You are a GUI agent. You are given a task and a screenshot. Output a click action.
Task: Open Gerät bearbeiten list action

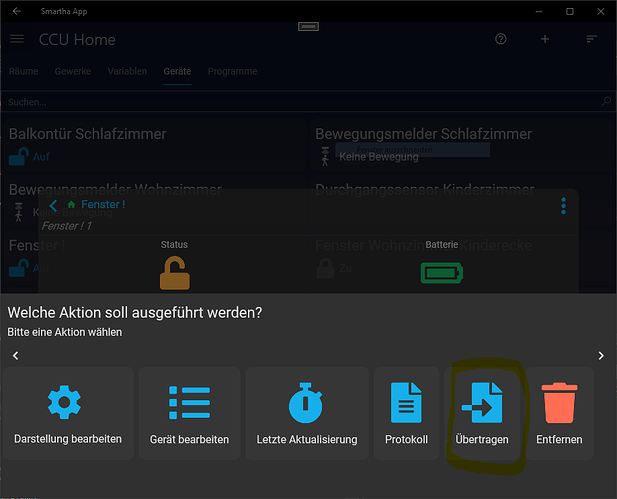pyautogui.click(x=189, y=402)
